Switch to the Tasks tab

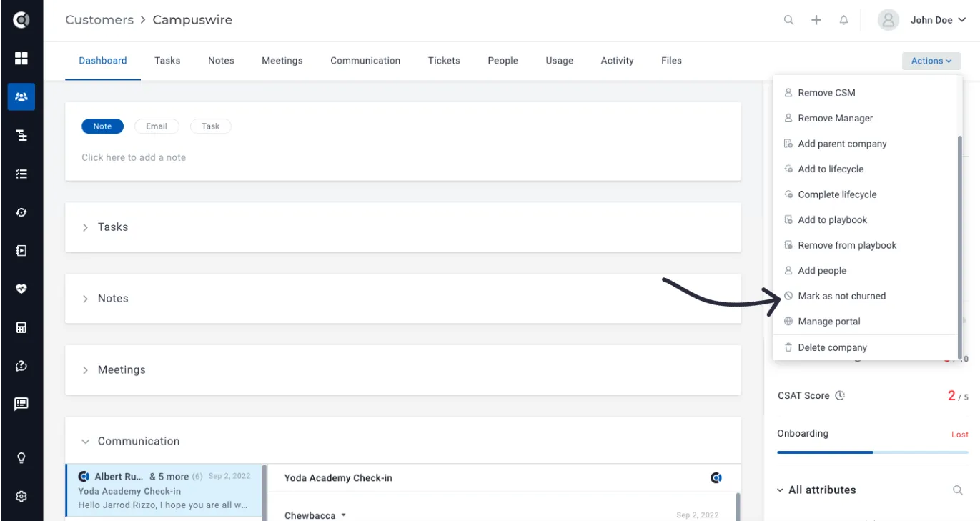pos(167,61)
